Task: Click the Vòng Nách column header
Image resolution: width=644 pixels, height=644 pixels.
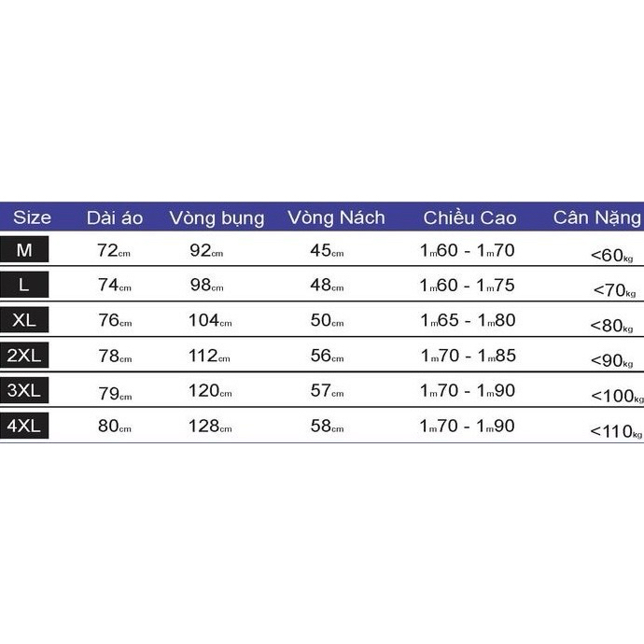Action: click(336, 217)
